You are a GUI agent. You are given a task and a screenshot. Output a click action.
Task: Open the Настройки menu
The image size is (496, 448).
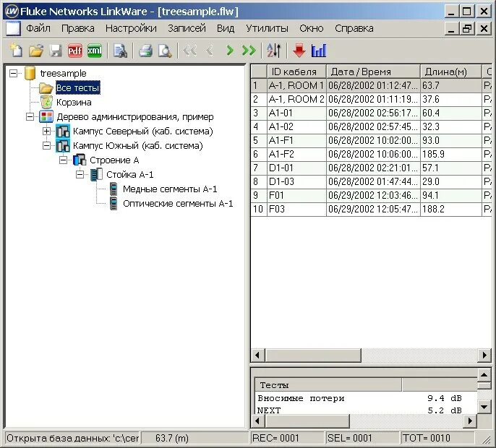[x=131, y=28]
